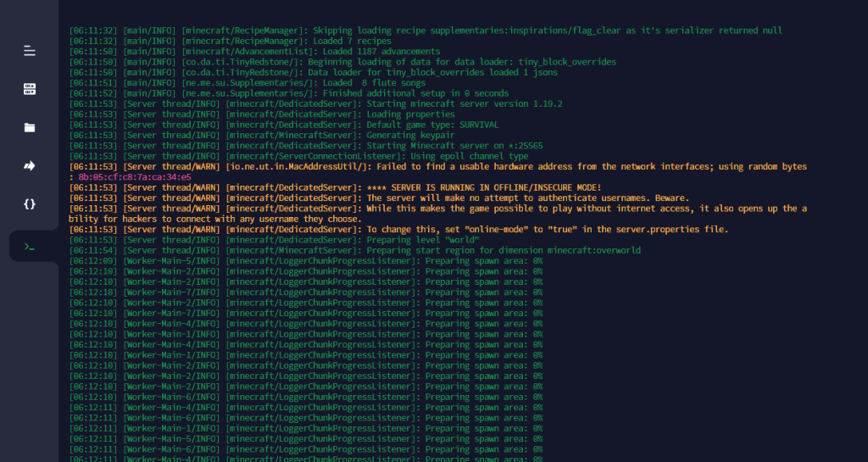Viewport: 868px width, 462px height.
Task: Click "Using epoll channel type" log line
Action: coord(299,157)
